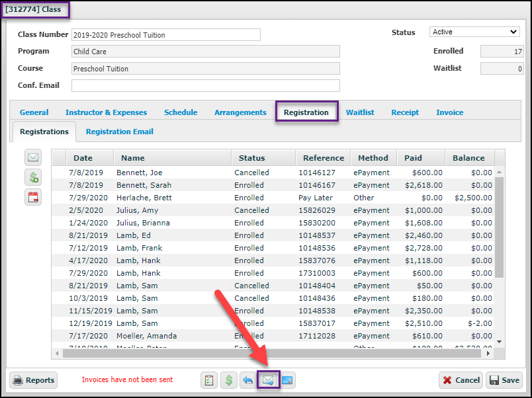Click the Waitlist count field

[502, 69]
